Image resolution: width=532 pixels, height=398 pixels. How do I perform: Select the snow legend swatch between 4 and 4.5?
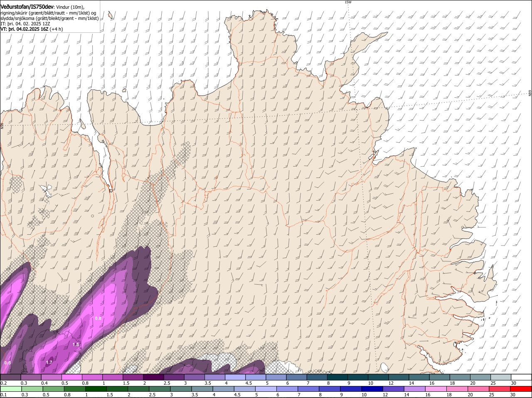pyautogui.click(x=235, y=377)
